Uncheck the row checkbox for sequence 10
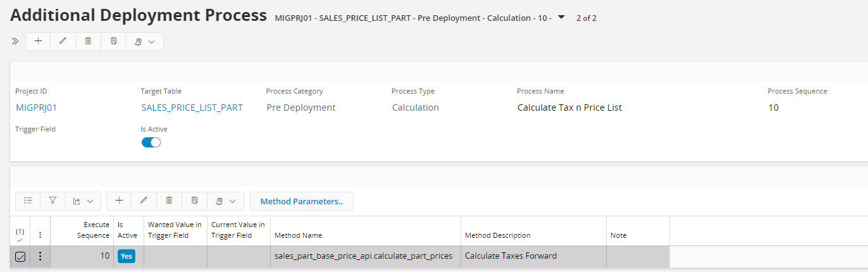This screenshot has height=272, width=868. [x=20, y=257]
